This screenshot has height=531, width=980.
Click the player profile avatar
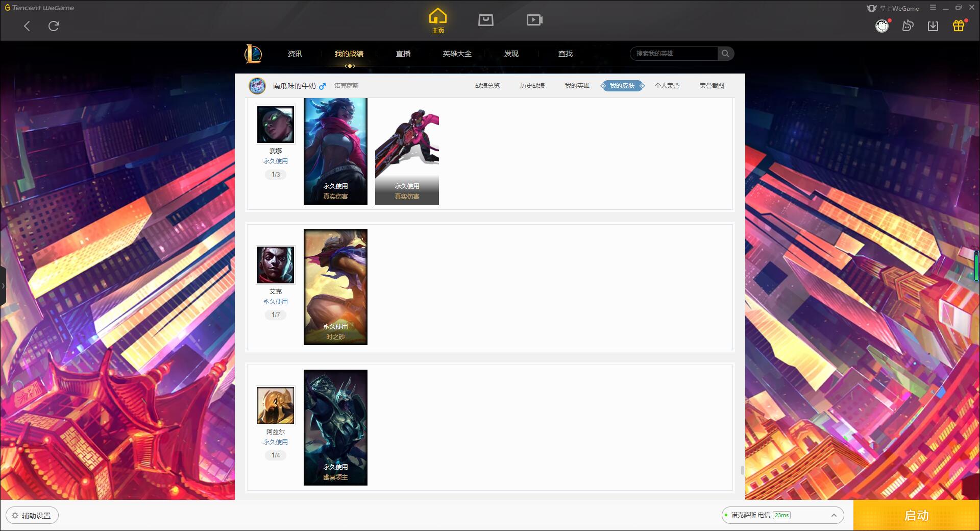257,86
